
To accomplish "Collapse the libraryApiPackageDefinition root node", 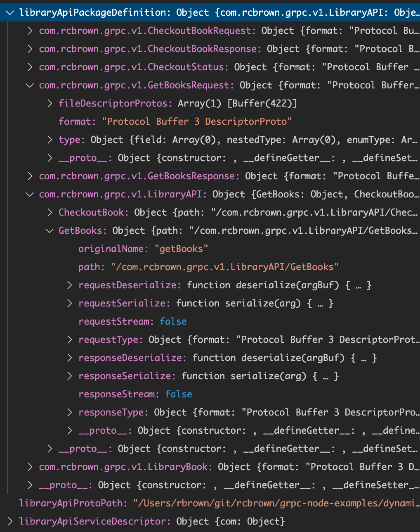I will click(10, 12).
